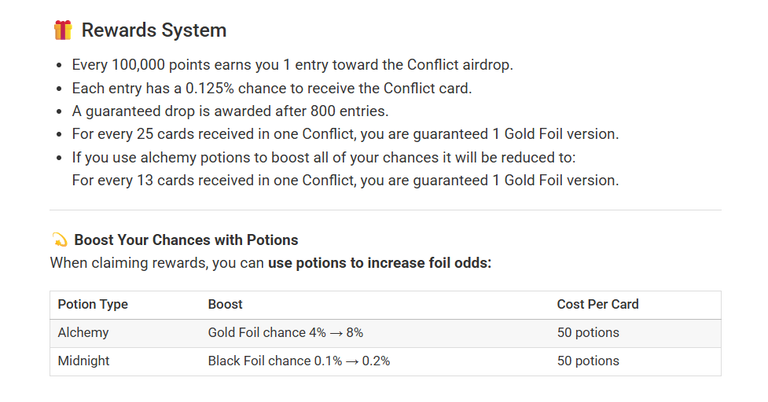
Task: Click the Boost column header
Action: (225, 305)
